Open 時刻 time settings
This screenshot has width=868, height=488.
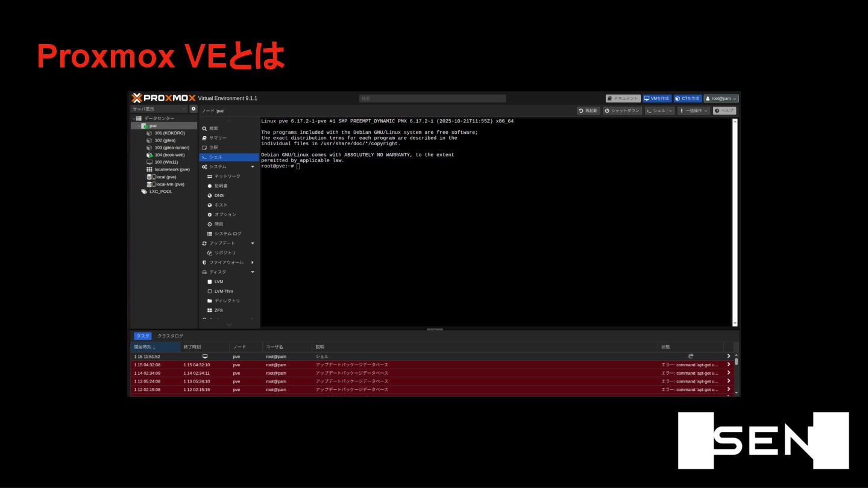point(229,224)
